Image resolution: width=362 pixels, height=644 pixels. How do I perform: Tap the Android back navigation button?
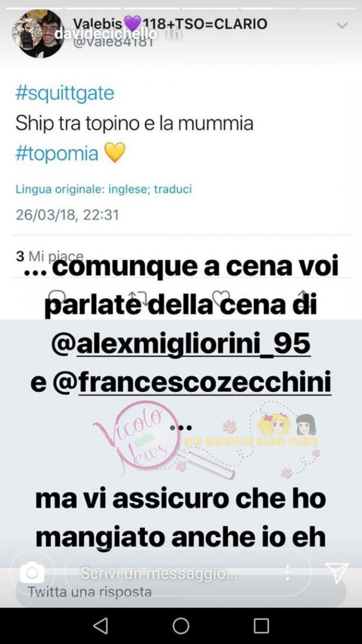pyautogui.click(x=100, y=626)
